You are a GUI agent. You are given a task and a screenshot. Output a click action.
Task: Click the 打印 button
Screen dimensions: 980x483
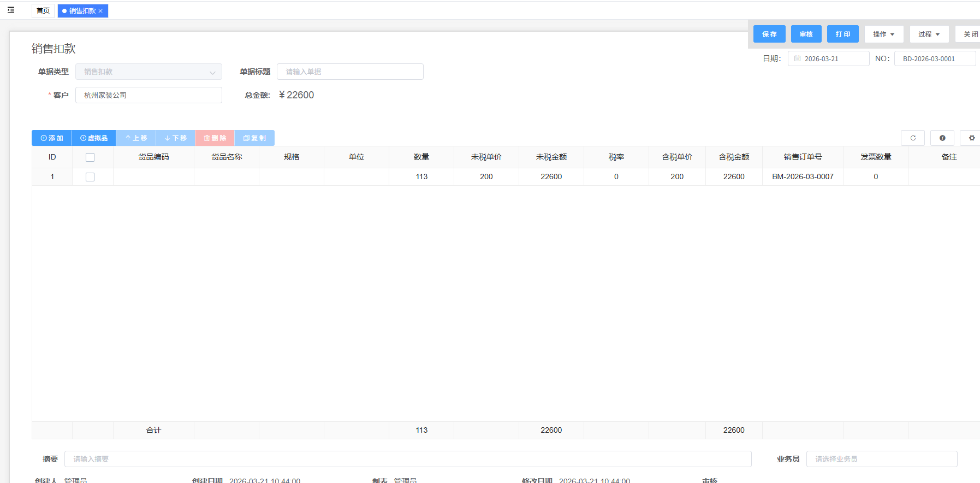pyautogui.click(x=842, y=34)
